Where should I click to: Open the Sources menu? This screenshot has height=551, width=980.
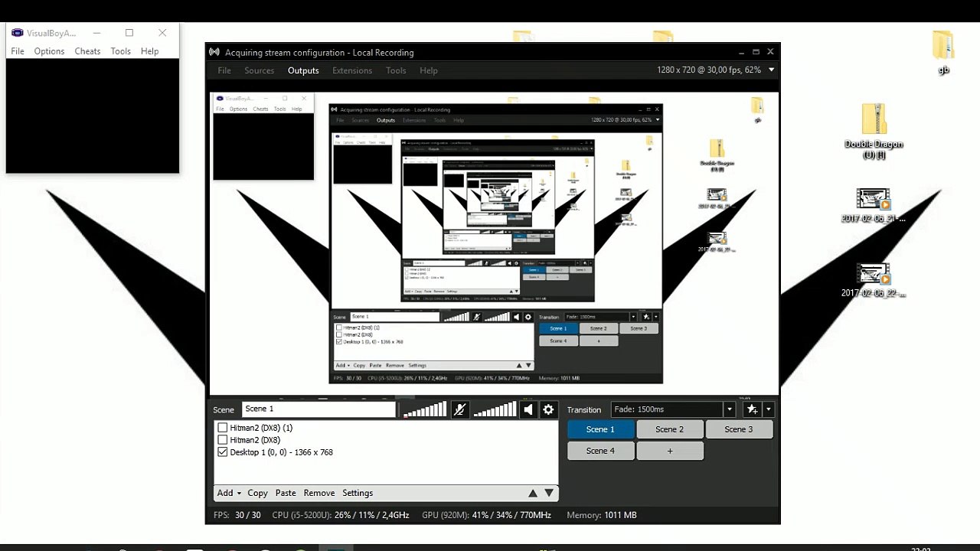(x=260, y=70)
